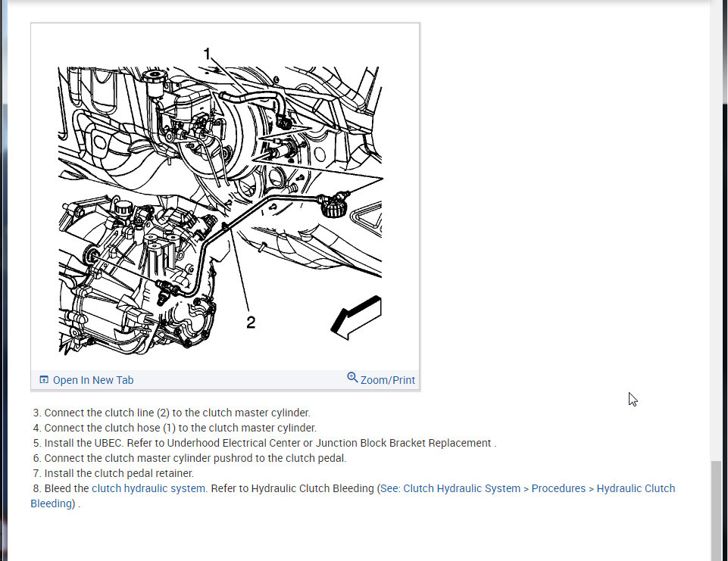Click step 4 'Connect the clutch hose' text
Viewport: 728px width, 561px height.
coord(180,428)
